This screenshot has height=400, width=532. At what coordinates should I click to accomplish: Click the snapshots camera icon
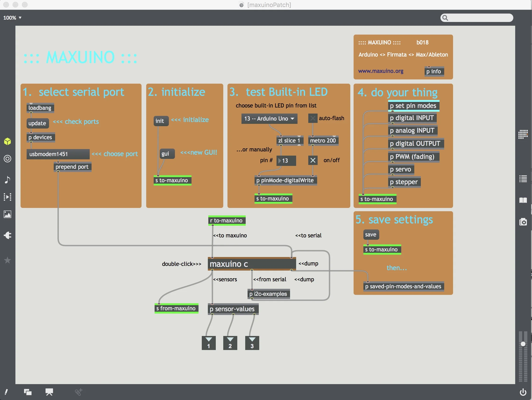coord(523,222)
